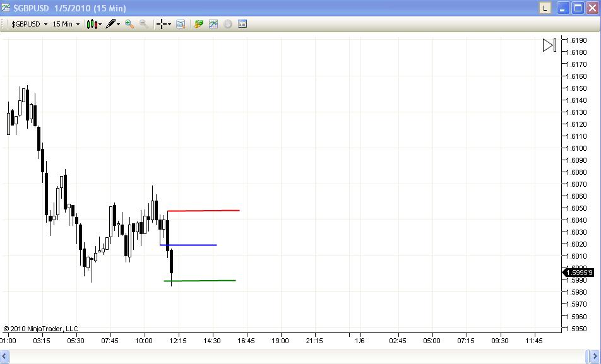Click the chart window title bar icon

pos(5,8)
